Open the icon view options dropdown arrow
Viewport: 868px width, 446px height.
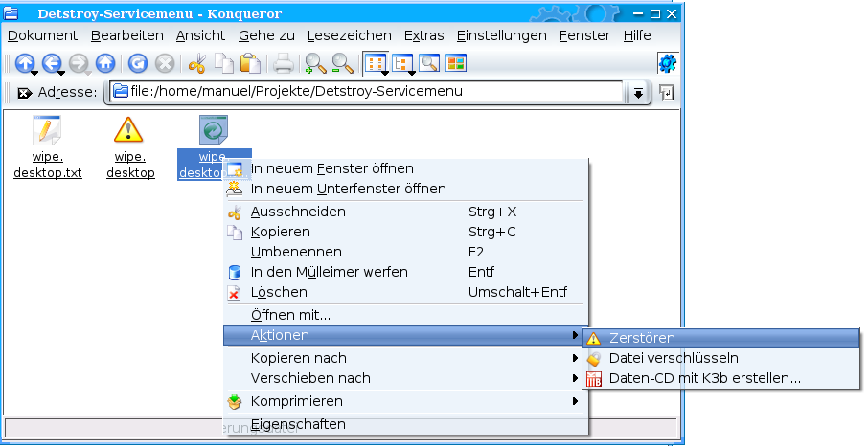385,73
